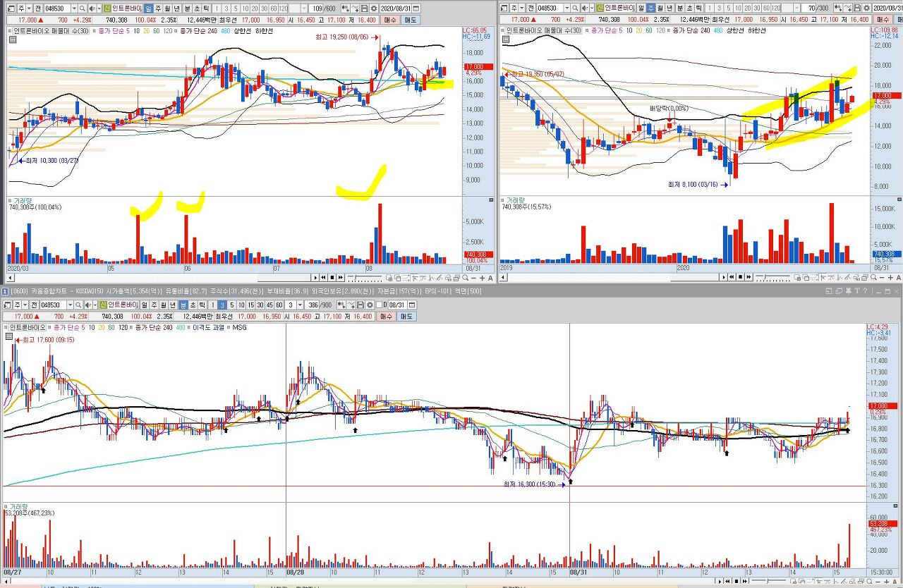Click the green 신 badge in bottom chart toolbar
903x588 pixels.
pos(103,304)
